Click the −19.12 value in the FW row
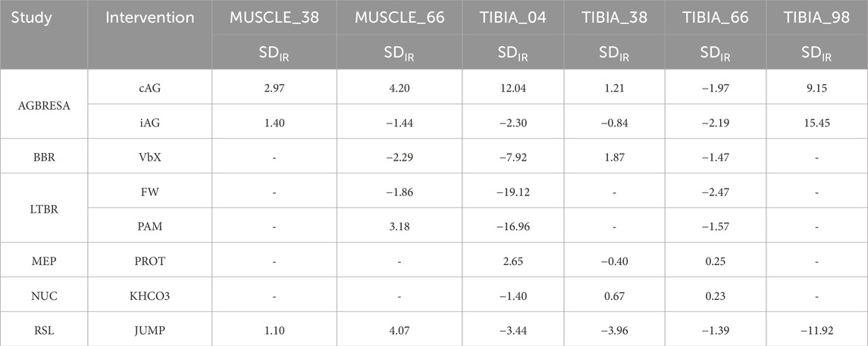 click(x=496, y=191)
